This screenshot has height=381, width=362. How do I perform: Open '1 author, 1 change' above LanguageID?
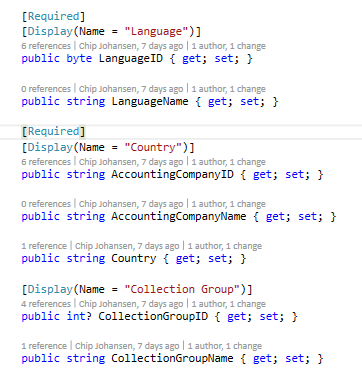[228, 46]
